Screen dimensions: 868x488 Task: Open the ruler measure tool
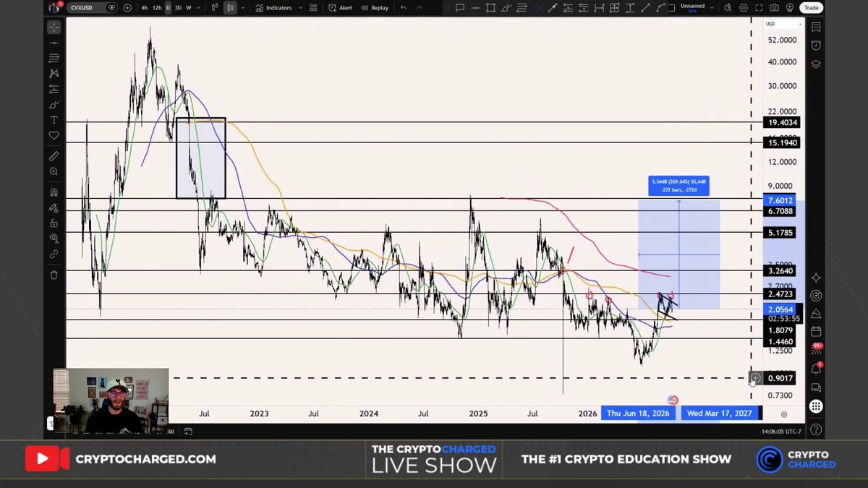pyautogui.click(x=54, y=156)
